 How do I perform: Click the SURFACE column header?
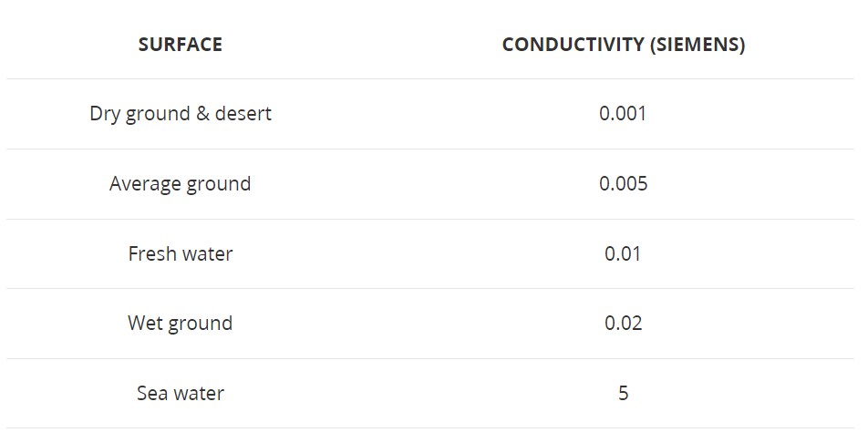pyautogui.click(x=180, y=45)
